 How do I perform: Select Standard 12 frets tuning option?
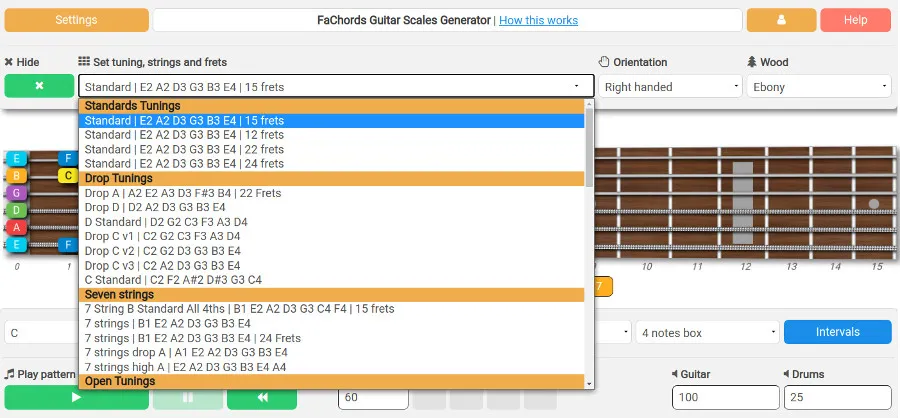[332, 135]
